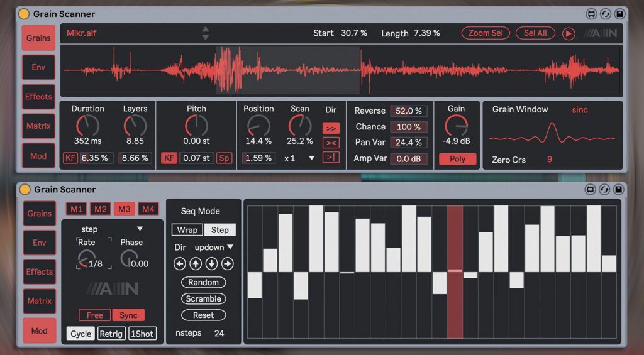Select the M2 modulator tab
This screenshot has height=355, width=644.
click(100, 209)
